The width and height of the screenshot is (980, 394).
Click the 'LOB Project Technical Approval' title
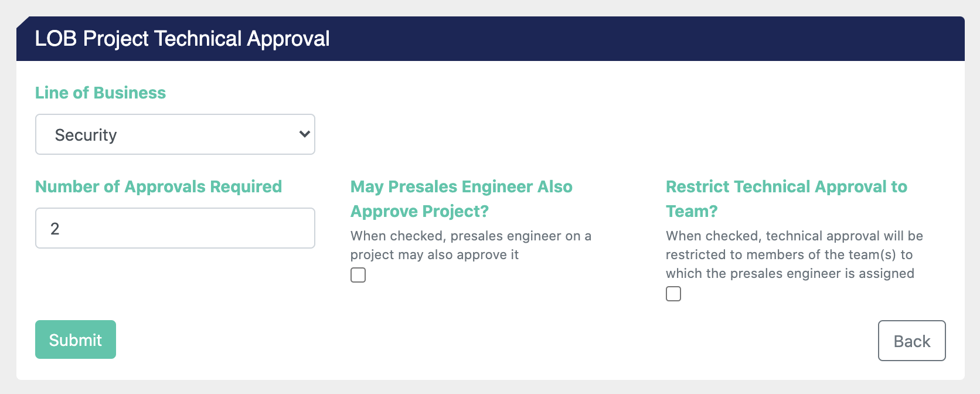tap(182, 39)
